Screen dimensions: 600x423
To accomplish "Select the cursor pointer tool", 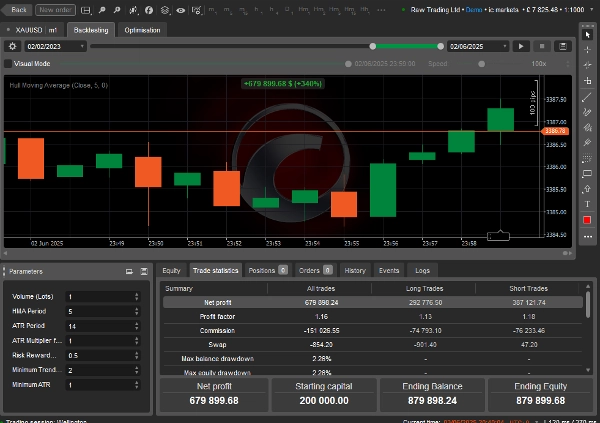I will coord(587,35).
